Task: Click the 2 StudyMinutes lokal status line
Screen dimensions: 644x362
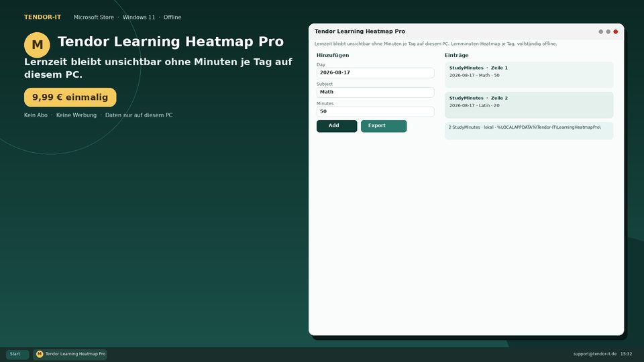Action: [525, 127]
